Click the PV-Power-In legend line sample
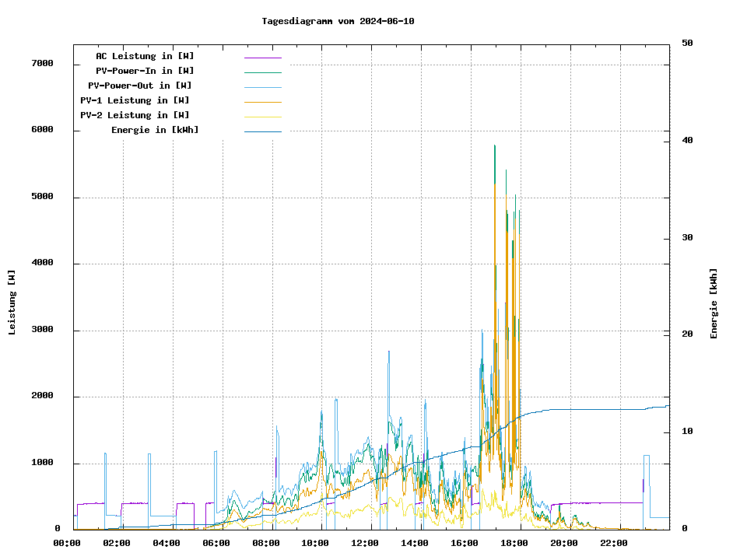 pyautogui.click(x=262, y=72)
